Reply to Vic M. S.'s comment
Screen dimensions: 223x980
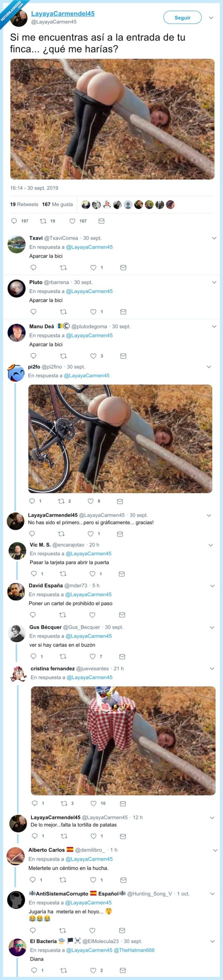[x=34, y=574]
